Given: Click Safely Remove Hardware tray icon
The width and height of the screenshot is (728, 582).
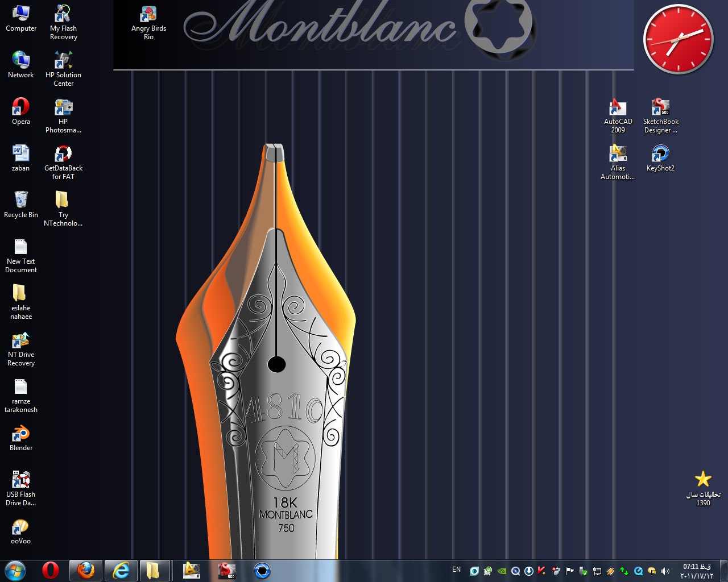Looking at the screenshot, I should pos(583,571).
